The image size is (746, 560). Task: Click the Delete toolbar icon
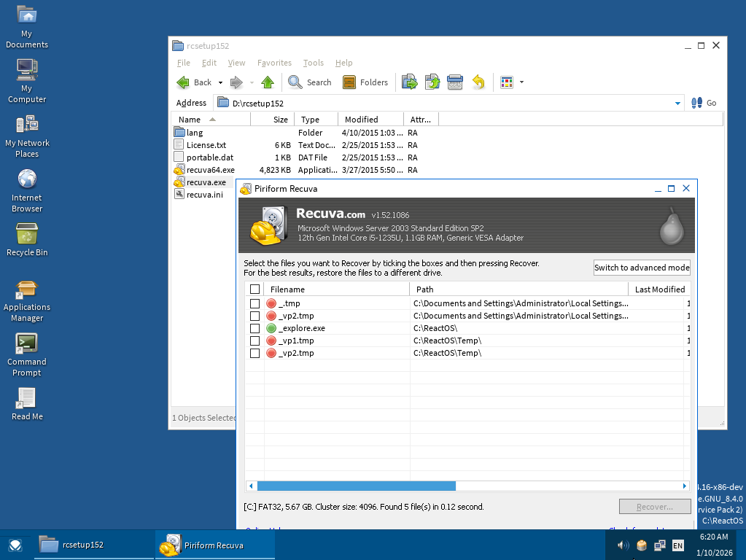tap(455, 82)
